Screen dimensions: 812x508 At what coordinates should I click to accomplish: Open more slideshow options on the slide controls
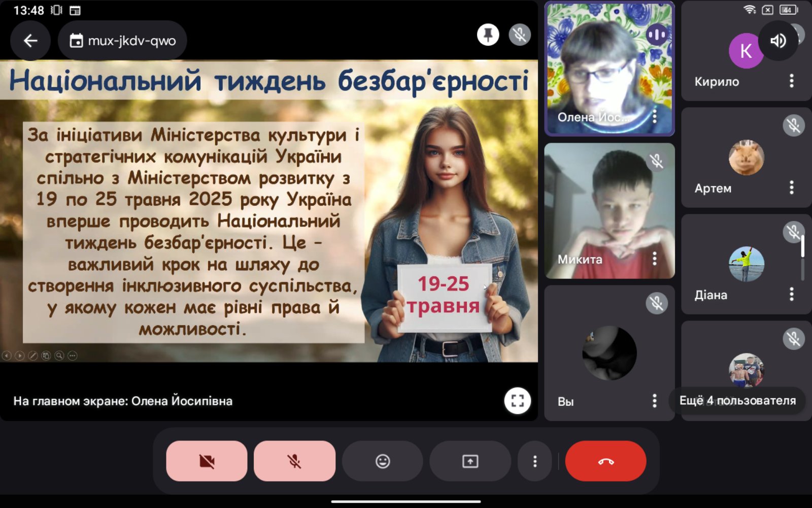coord(73,356)
